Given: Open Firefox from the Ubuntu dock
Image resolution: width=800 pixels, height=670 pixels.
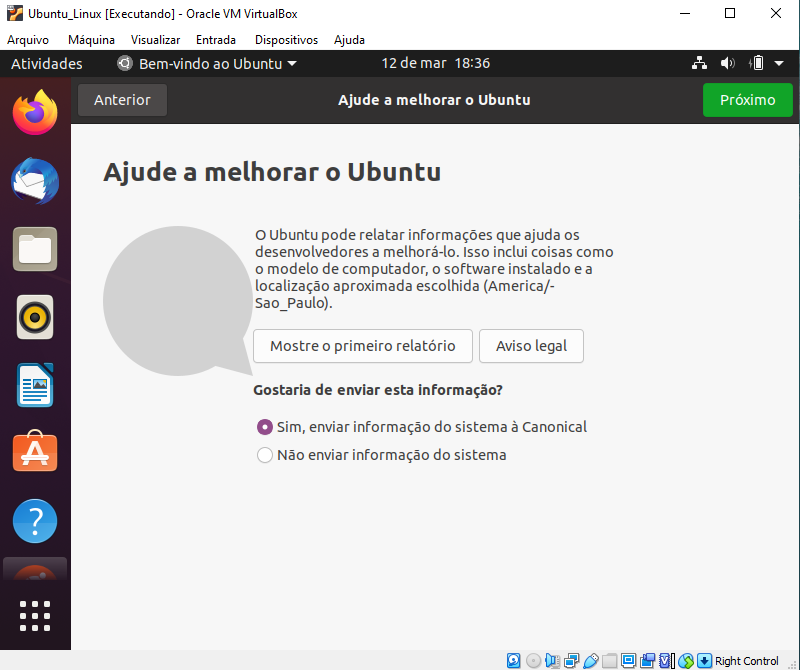Looking at the screenshot, I should 35,113.
